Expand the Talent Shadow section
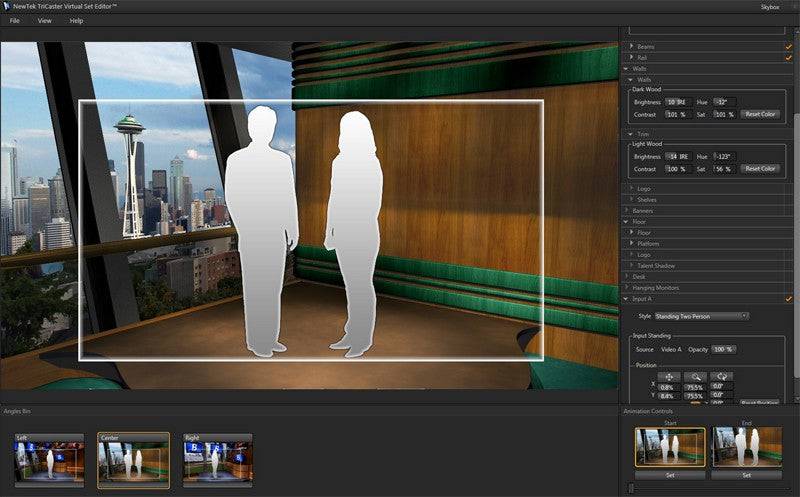Screen dimensions: 800x497 pos(632,265)
